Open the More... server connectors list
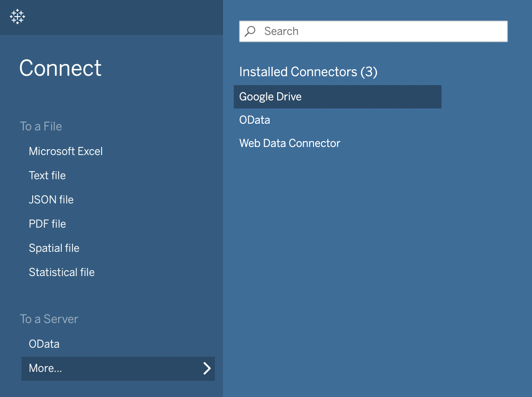Image resolution: width=532 pixels, height=397 pixels. point(118,368)
